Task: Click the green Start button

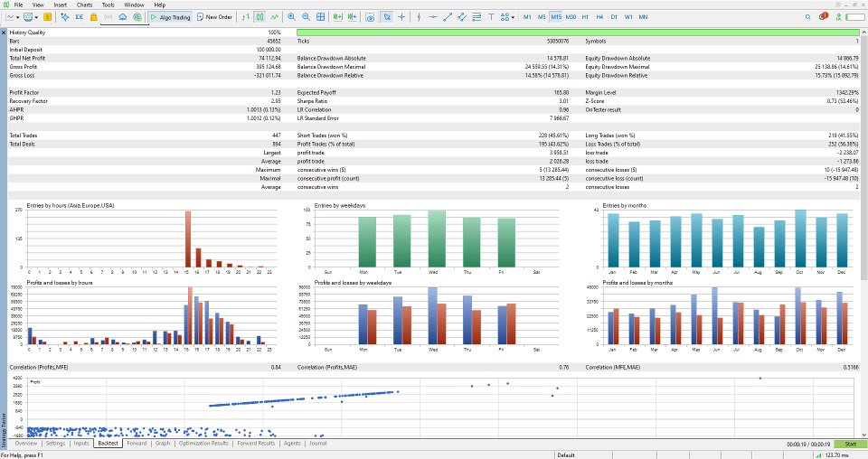Action: point(850,444)
